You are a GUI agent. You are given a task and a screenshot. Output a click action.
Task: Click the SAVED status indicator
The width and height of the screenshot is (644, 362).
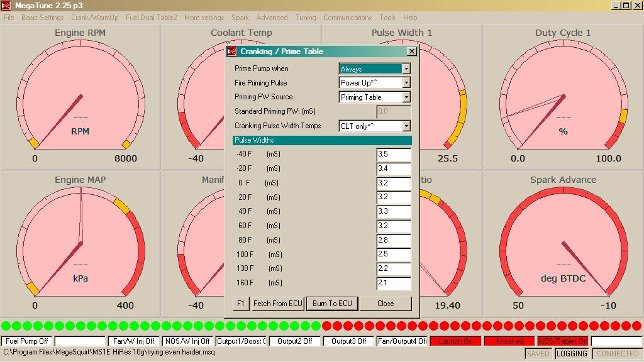pyautogui.click(x=538, y=353)
